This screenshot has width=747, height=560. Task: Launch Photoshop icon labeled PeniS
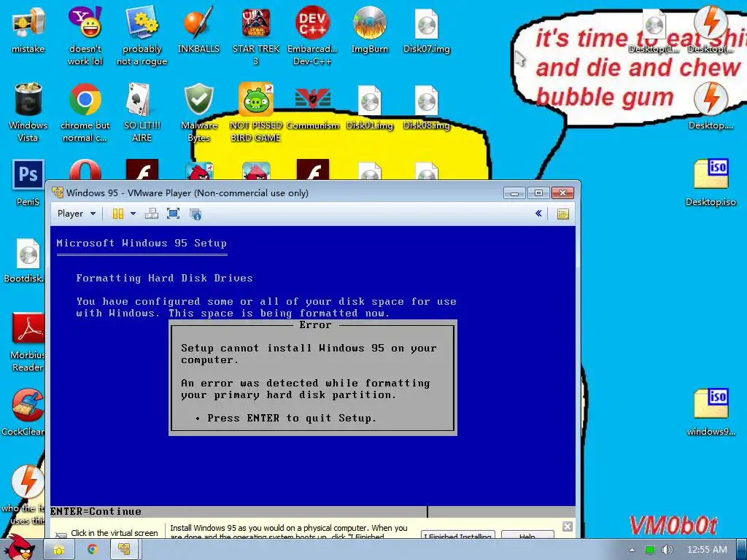pos(28,183)
